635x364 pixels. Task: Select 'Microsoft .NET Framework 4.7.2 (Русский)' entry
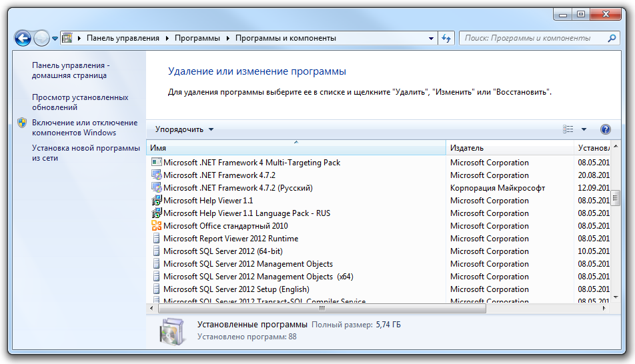click(x=237, y=187)
